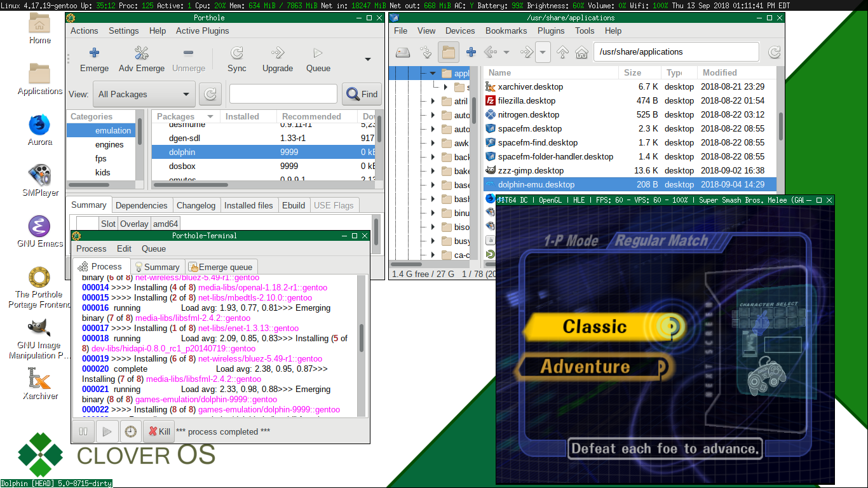Open the SpaceFM back history dropdown arrow

(506, 52)
